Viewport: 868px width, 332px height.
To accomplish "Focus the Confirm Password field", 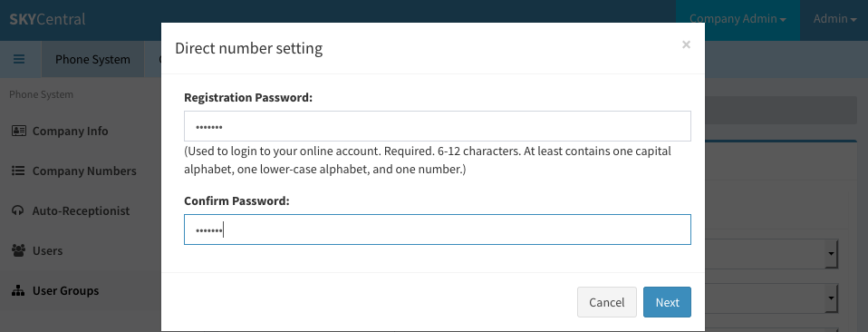I will (438, 229).
